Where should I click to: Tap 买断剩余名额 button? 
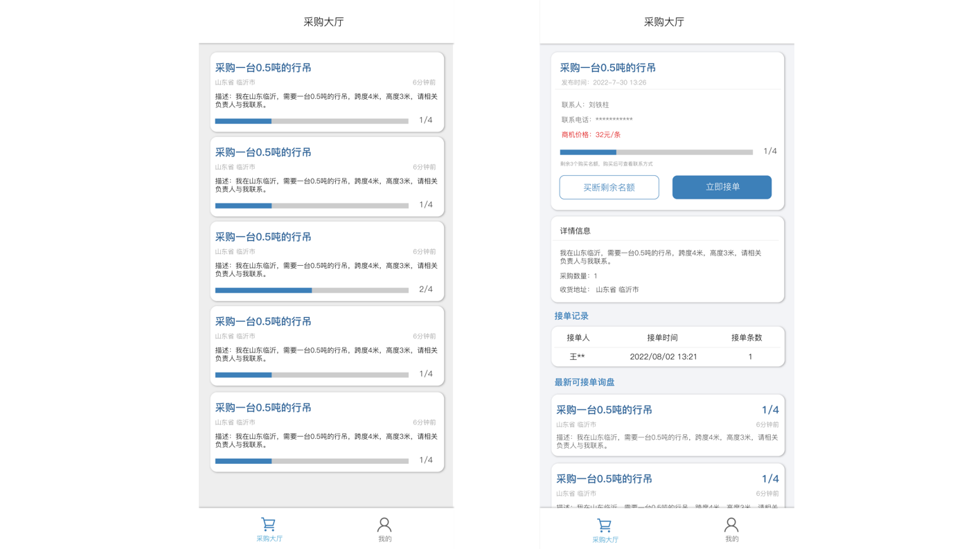click(x=609, y=187)
